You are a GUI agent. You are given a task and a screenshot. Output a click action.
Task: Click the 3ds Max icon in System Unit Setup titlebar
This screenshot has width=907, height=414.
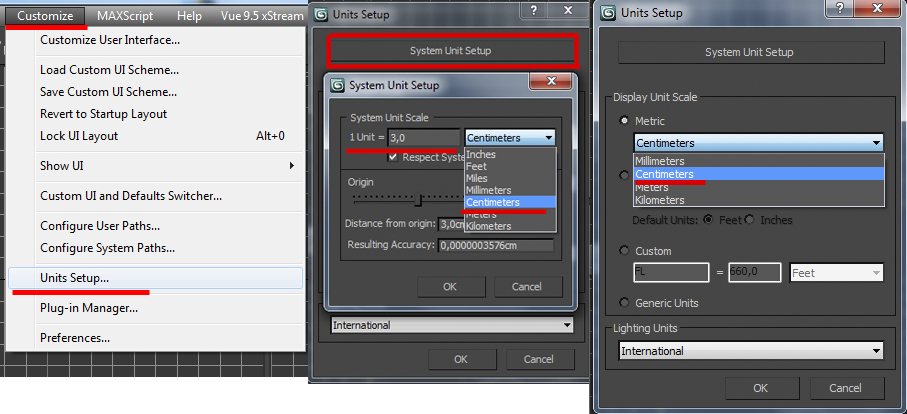point(337,86)
